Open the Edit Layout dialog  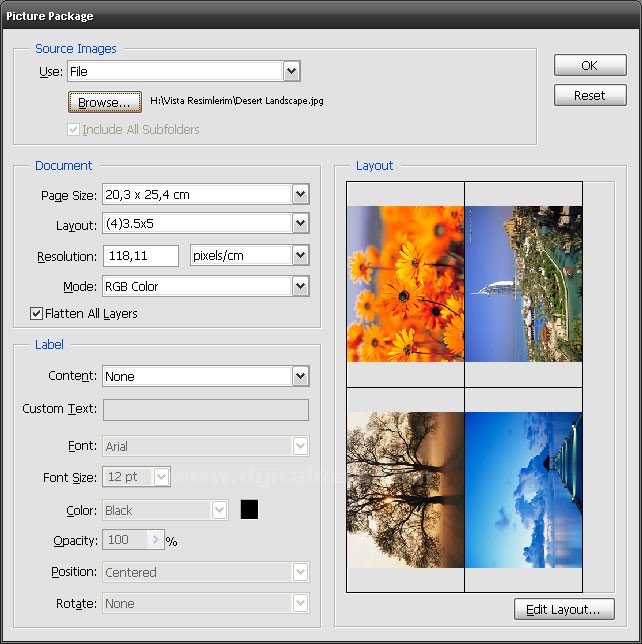[564, 609]
